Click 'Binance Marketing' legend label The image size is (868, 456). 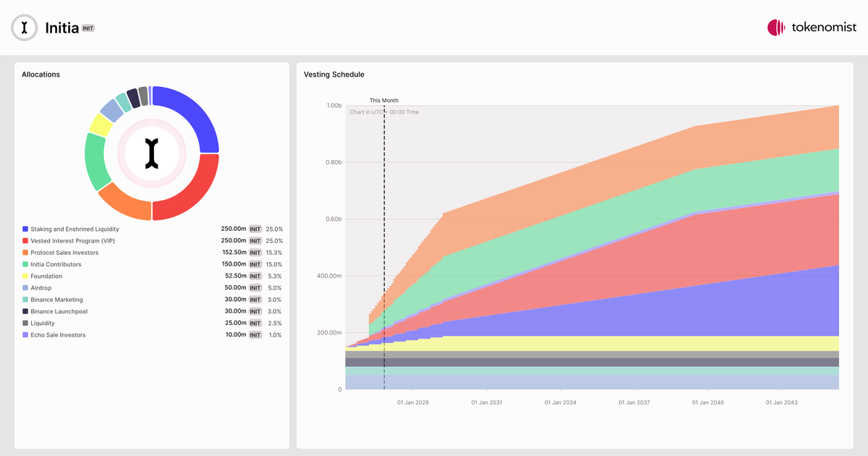pyautogui.click(x=56, y=300)
